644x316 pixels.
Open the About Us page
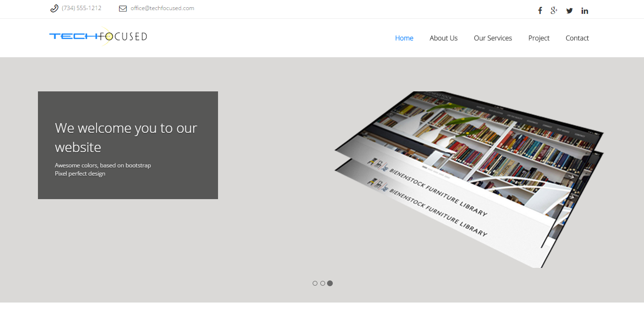click(443, 38)
